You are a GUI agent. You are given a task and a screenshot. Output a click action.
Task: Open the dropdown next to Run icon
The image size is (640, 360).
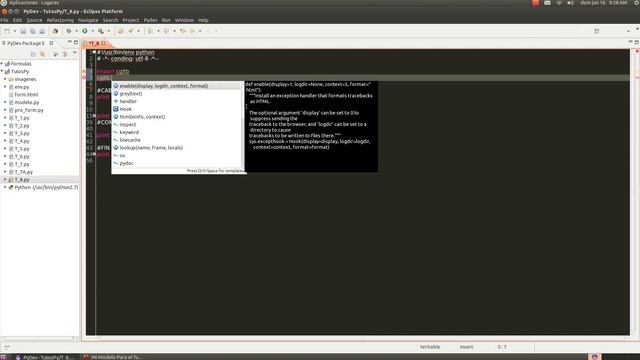tap(92, 31)
